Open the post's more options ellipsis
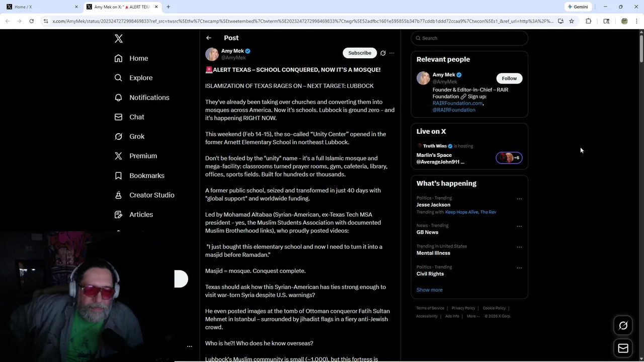644x362 pixels. click(x=392, y=53)
